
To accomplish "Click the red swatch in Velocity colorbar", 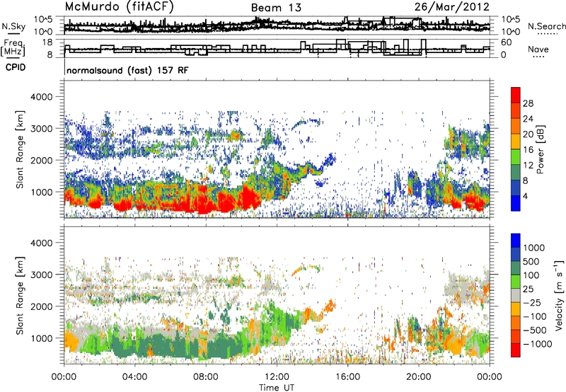I will [x=516, y=350].
